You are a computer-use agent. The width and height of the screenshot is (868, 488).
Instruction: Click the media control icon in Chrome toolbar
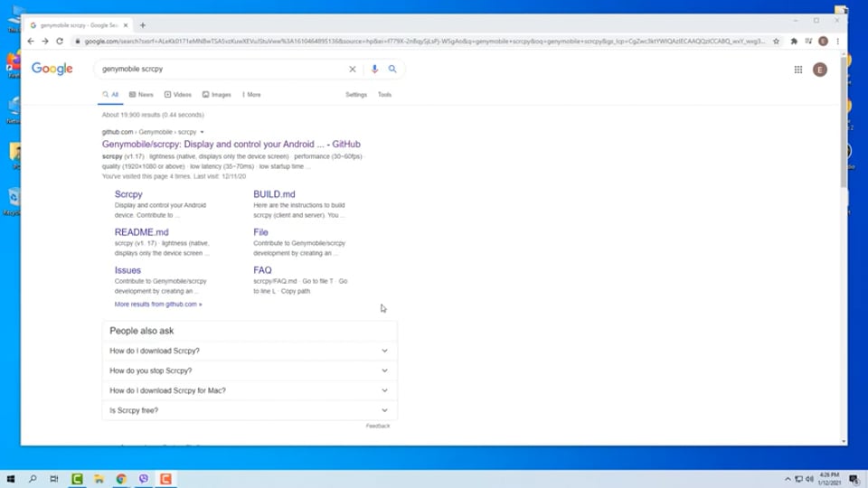point(808,42)
